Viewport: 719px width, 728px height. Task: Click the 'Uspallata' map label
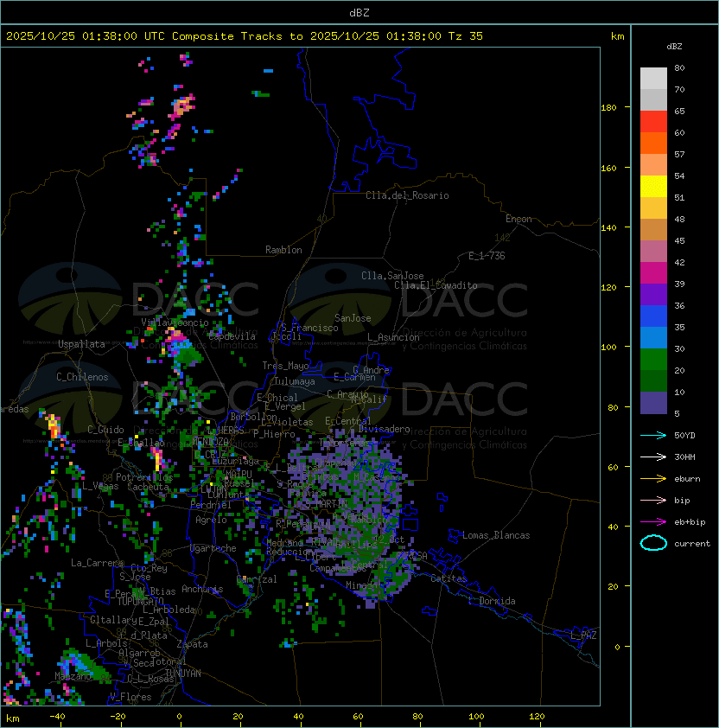pos(81,344)
